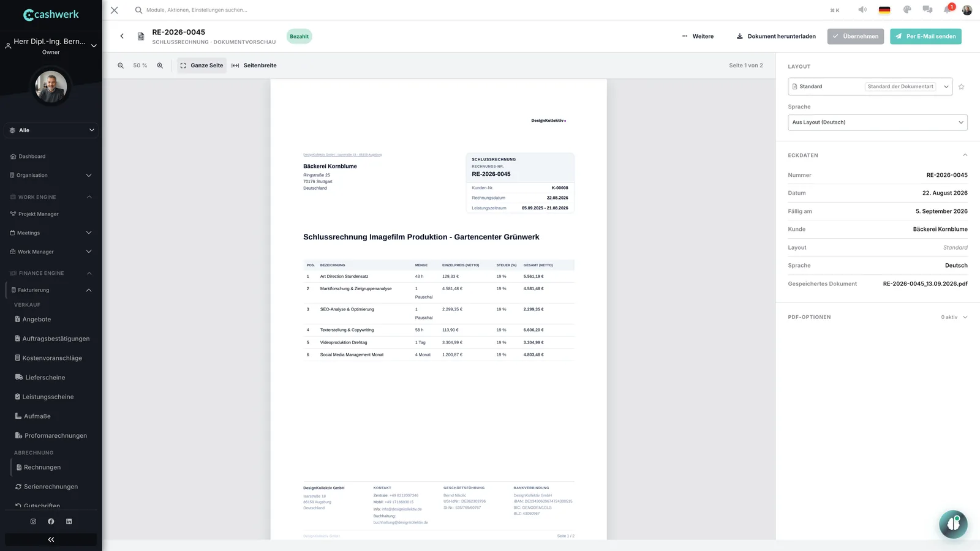Open user avatar menu in top bar
Screen dimensions: 980x551
click(x=967, y=10)
